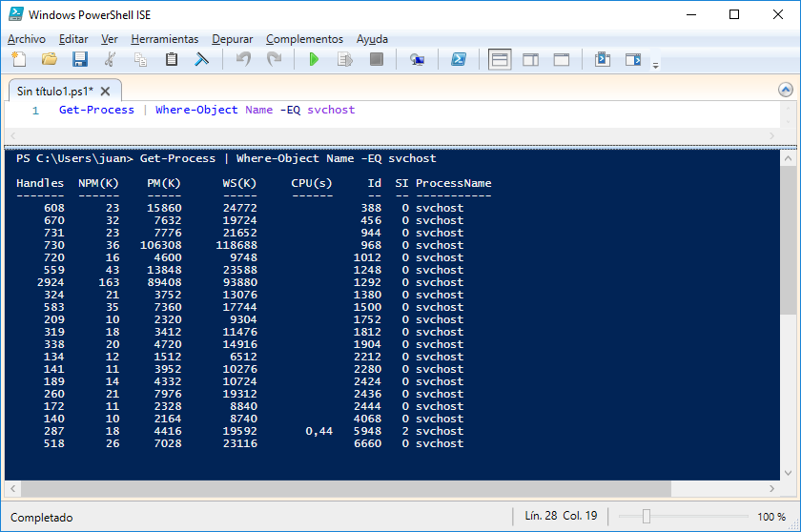Save the script with the floppy disk icon
Screen dimensions: 801x532
tap(79, 60)
